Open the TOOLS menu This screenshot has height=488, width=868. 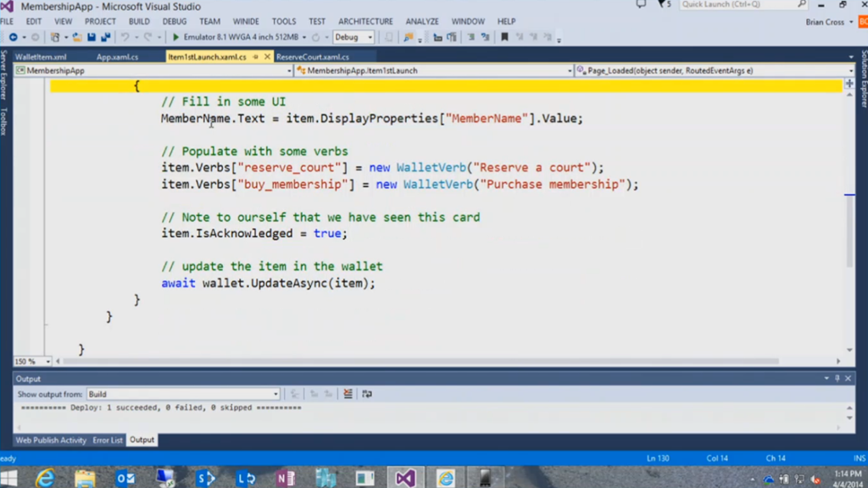tap(284, 21)
